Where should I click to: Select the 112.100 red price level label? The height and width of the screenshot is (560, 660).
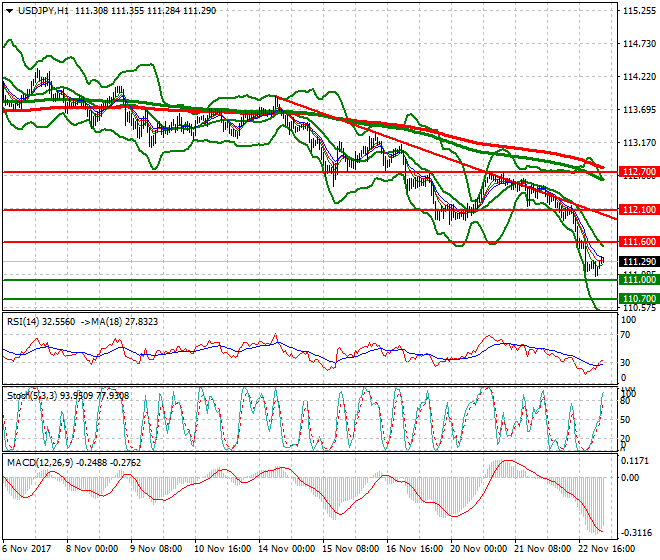click(x=639, y=210)
